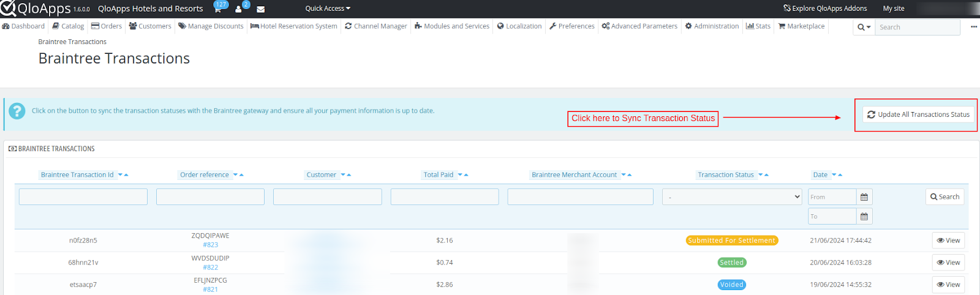Click the Settled status badge

point(732,263)
